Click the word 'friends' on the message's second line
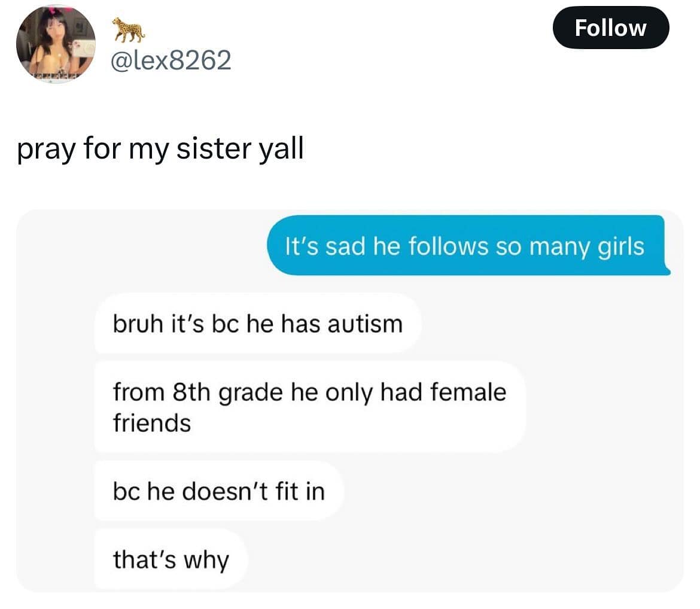 click(152, 423)
